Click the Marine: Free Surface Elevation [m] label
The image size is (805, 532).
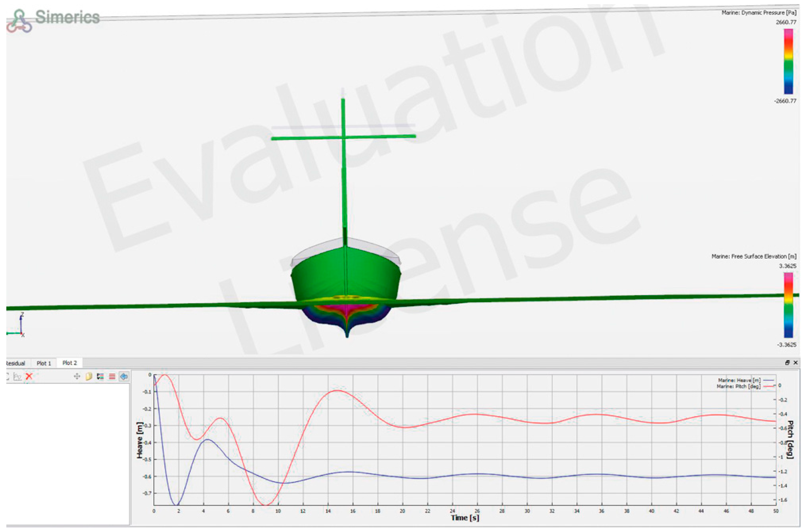point(754,256)
